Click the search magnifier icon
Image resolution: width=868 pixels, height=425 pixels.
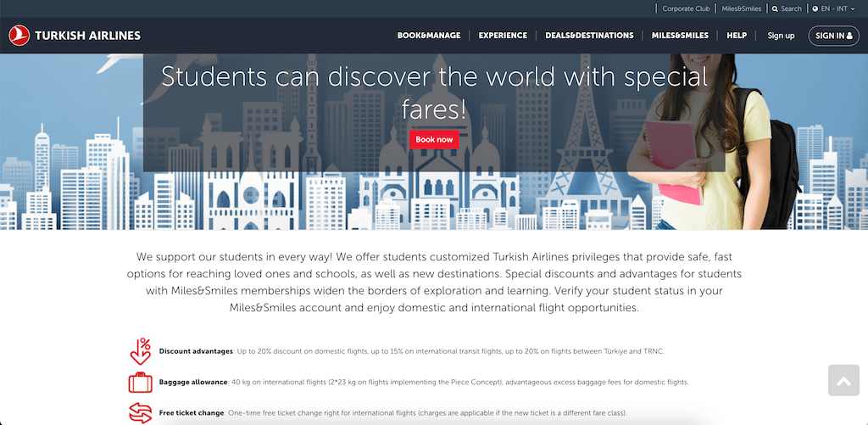[x=775, y=8]
